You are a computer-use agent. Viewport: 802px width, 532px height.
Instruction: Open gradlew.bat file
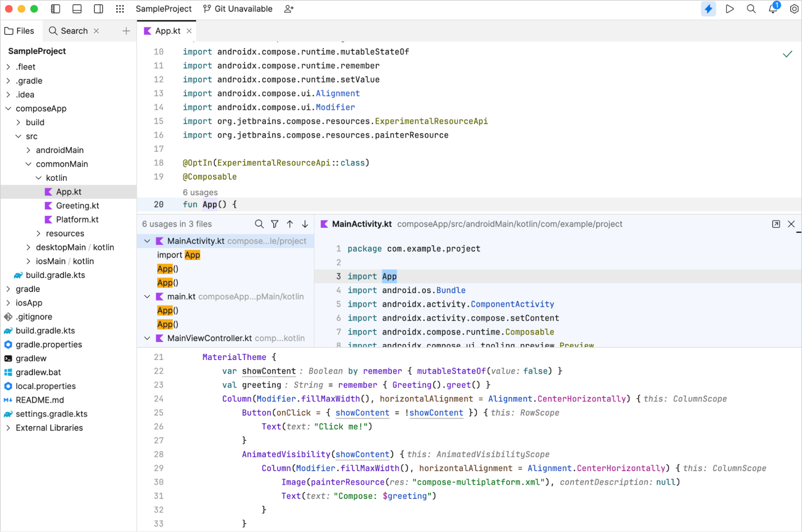[38, 372]
